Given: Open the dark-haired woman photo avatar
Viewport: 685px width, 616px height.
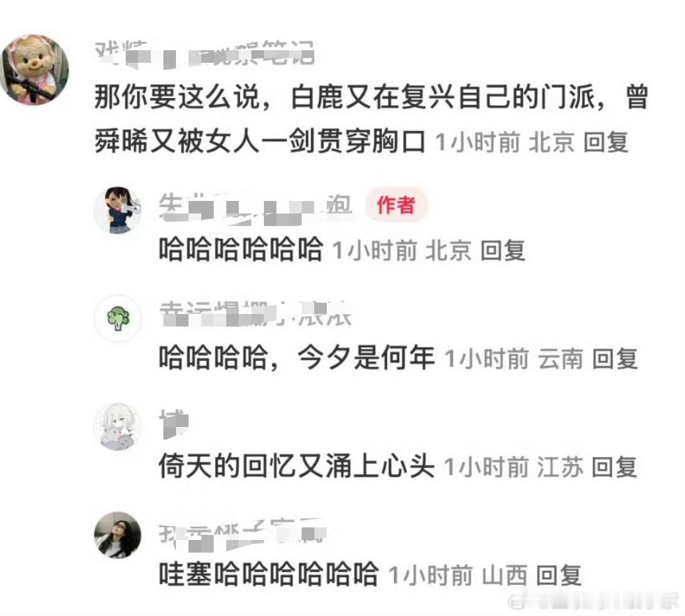Looking at the screenshot, I should coord(118,535).
